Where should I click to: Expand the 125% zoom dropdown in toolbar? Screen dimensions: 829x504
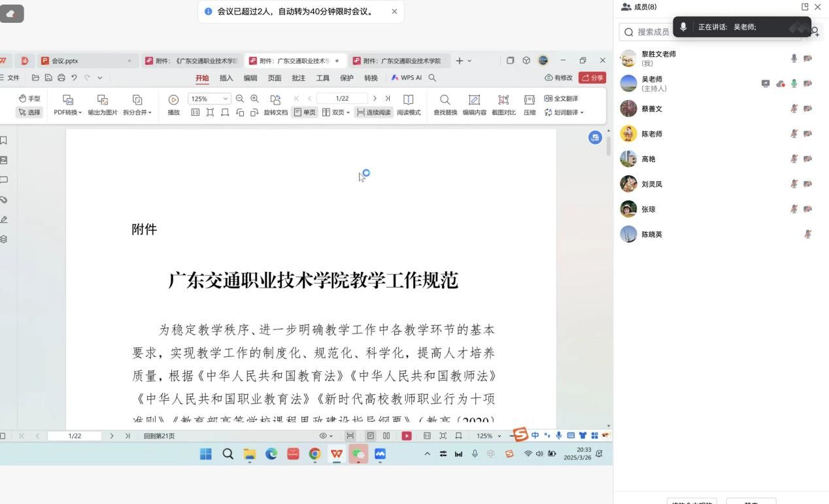(x=226, y=99)
